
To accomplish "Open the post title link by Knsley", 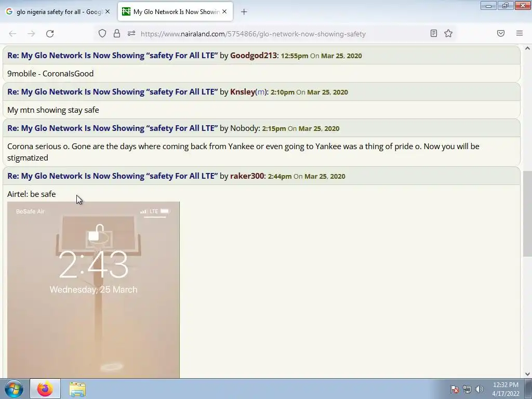I will 112,91.
